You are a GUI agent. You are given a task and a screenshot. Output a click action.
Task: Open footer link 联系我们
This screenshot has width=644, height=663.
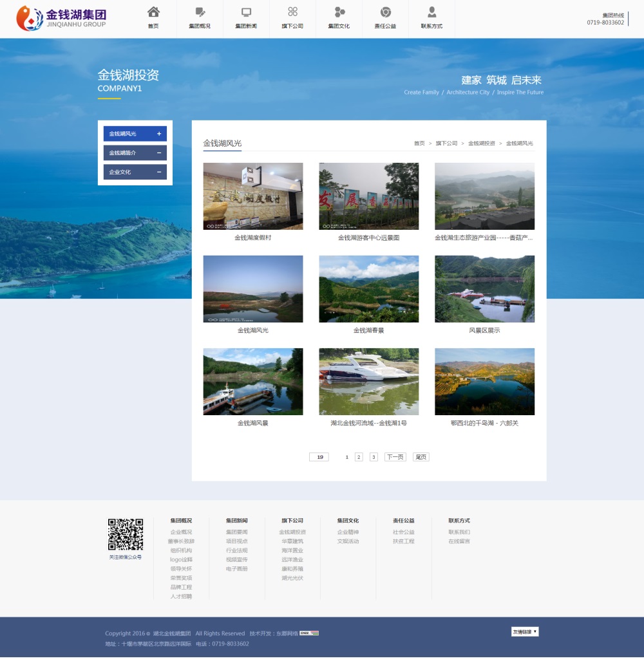click(459, 532)
